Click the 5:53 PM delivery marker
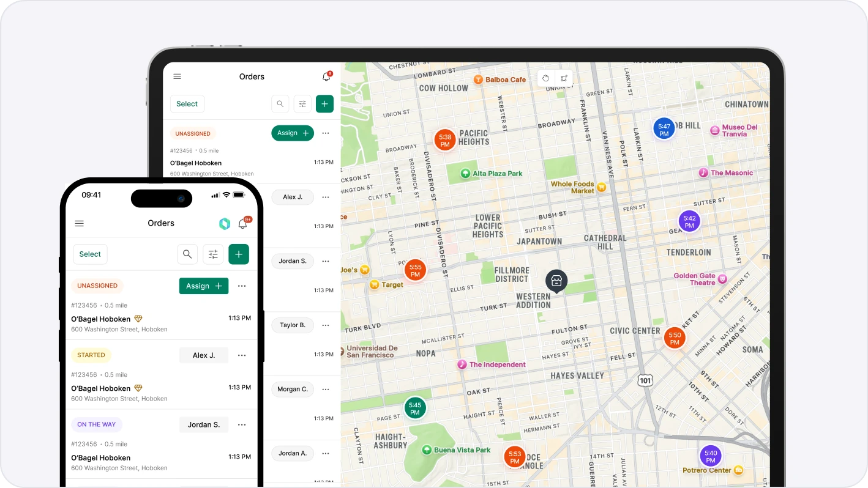Screen dimensions: 868x488 (515, 457)
